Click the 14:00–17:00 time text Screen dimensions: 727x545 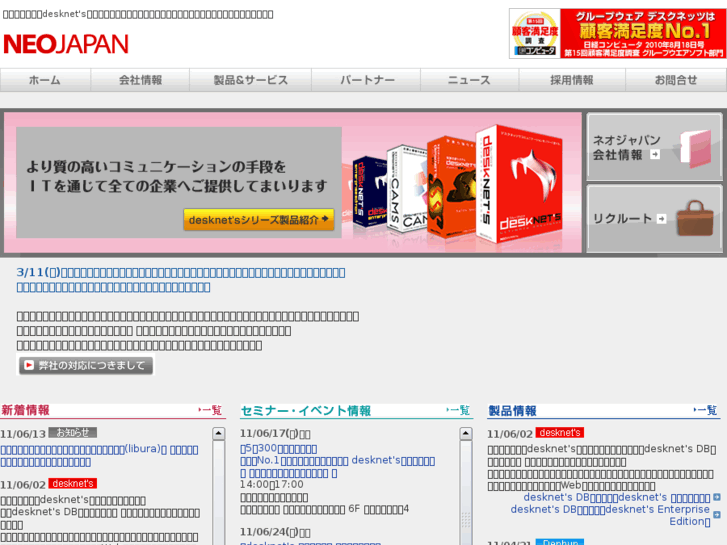(272, 485)
